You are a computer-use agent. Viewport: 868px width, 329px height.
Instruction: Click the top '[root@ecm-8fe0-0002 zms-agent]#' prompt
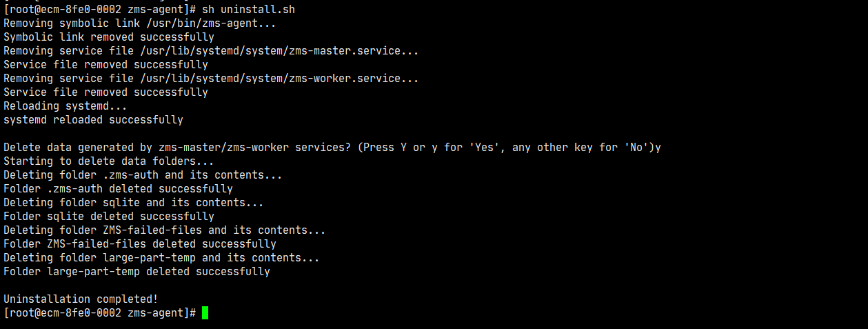pyautogui.click(x=99, y=10)
